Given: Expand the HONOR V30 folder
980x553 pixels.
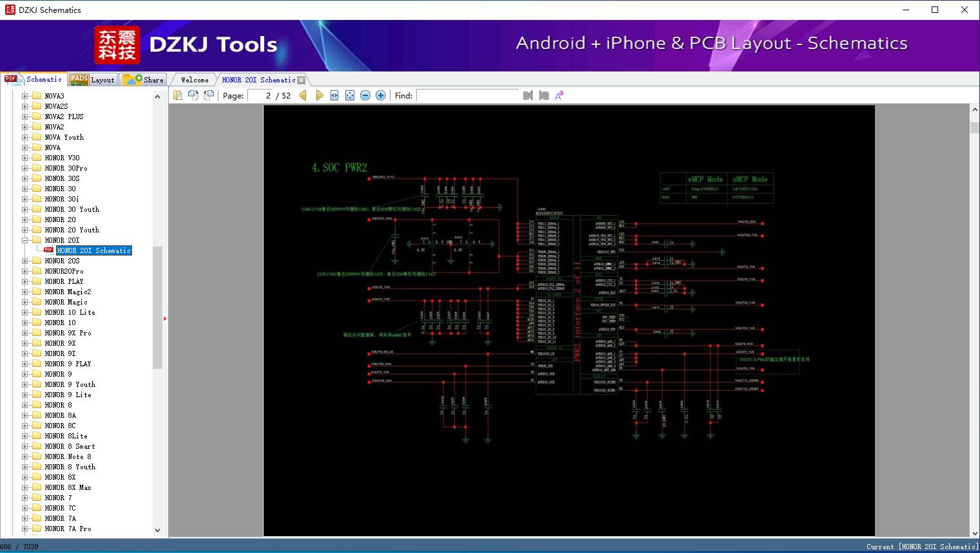Looking at the screenshot, I should (25, 158).
